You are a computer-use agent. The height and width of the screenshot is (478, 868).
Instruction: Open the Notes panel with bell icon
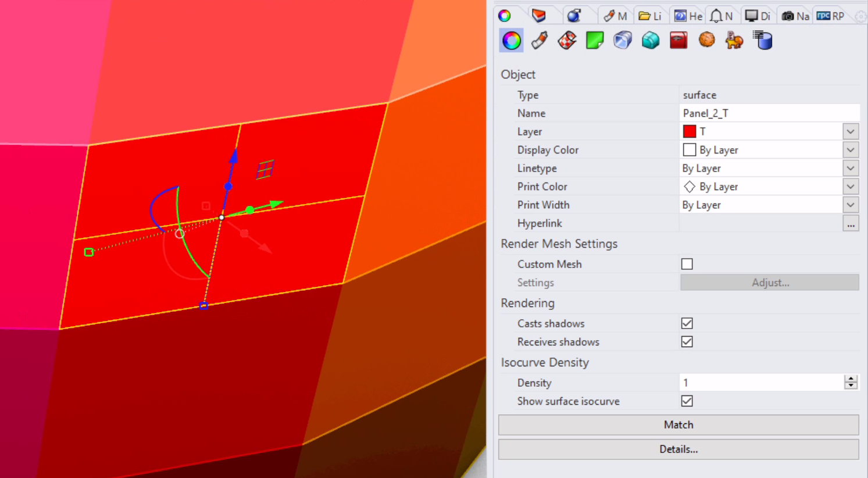[721, 16]
